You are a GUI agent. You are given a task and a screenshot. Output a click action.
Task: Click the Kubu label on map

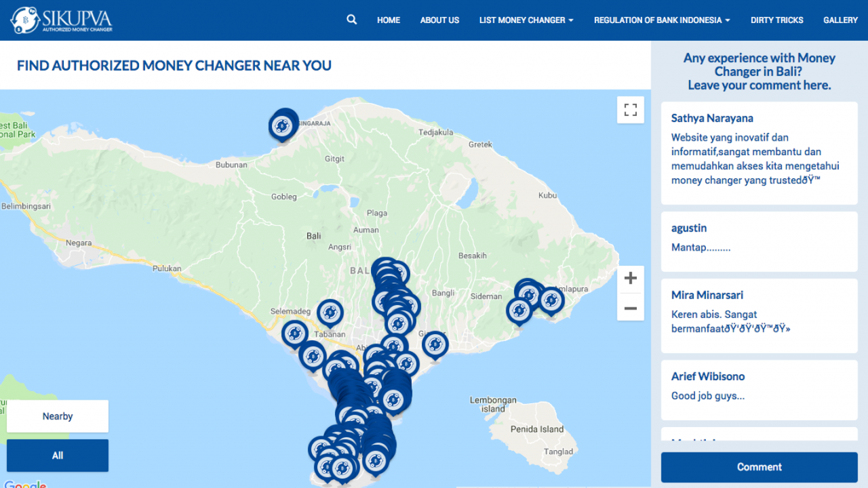547,195
